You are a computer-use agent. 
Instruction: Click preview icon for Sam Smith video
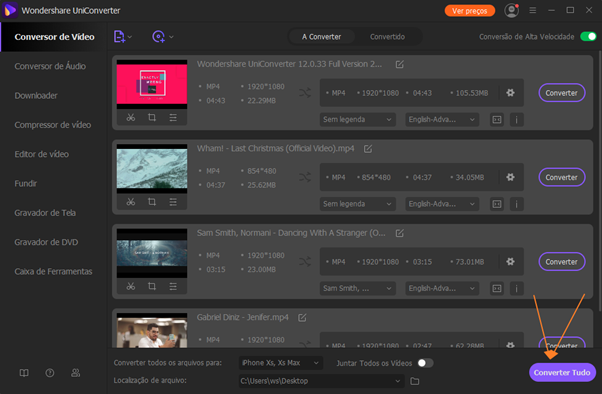pyautogui.click(x=497, y=288)
